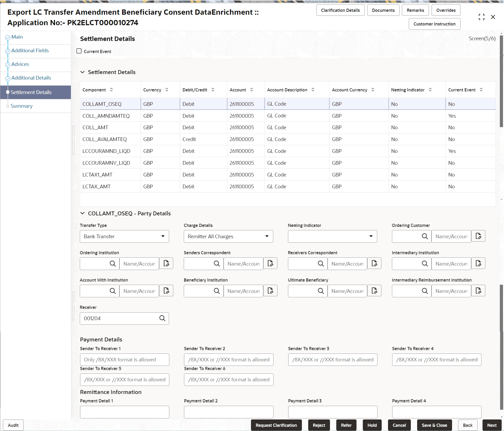Click into the Payment Detail 1 field

tap(124, 412)
